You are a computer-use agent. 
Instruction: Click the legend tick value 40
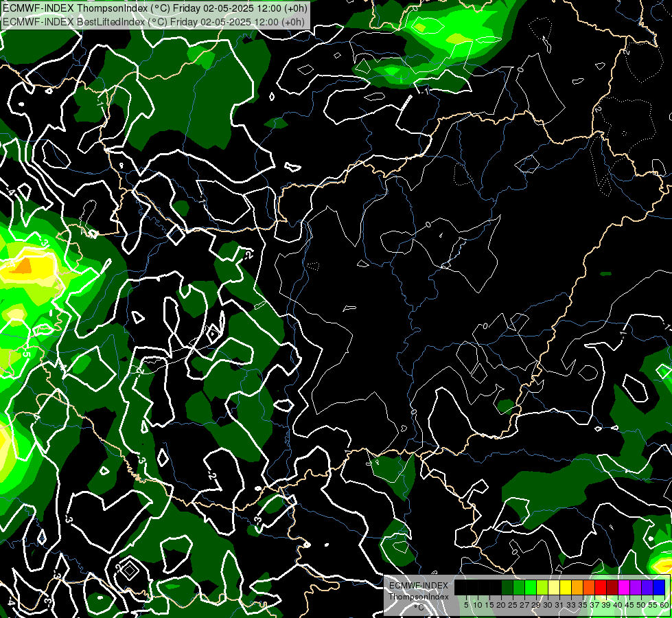point(618,605)
